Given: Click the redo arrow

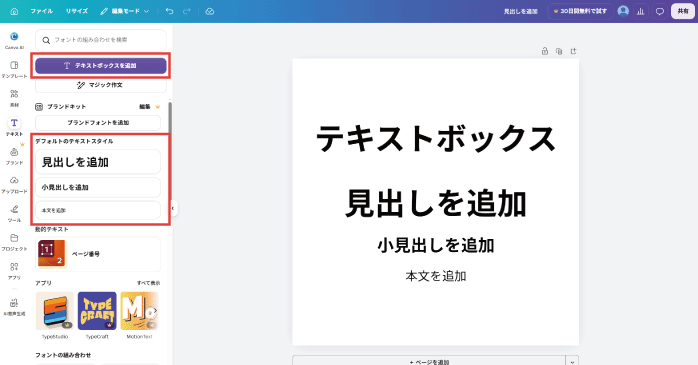Looking at the screenshot, I should pos(187,11).
